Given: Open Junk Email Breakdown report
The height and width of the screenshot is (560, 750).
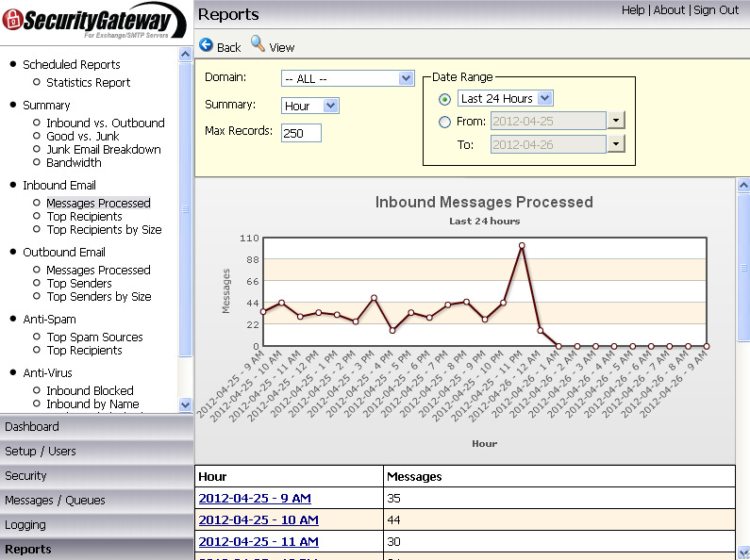Looking at the screenshot, I should (x=104, y=150).
